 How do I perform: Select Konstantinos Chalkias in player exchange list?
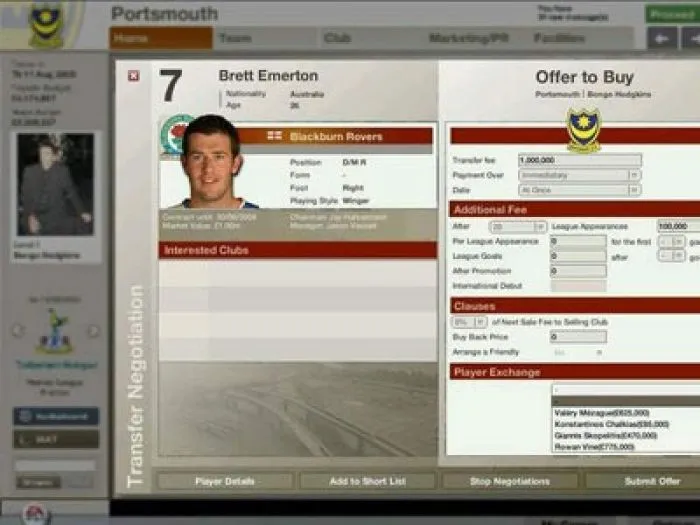point(626,424)
